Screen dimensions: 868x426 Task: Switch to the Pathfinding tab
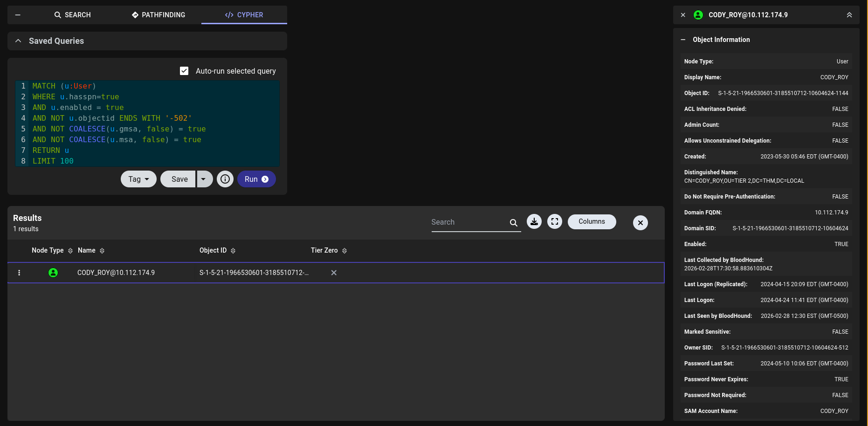[158, 15]
